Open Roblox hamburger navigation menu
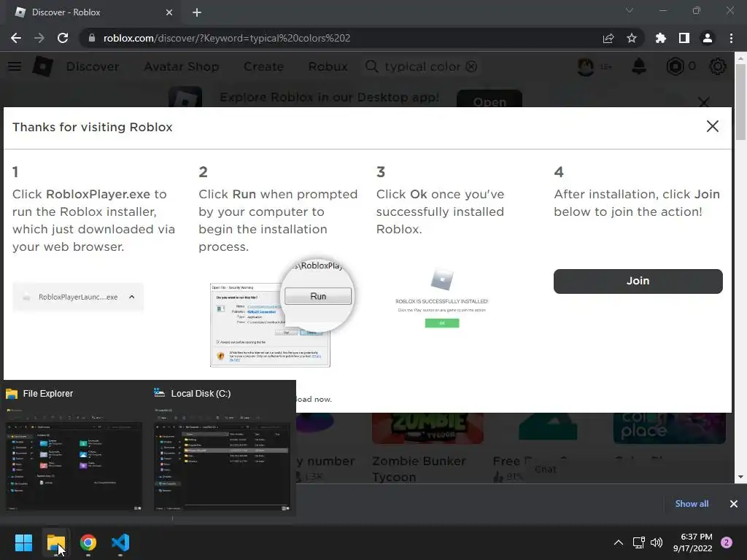This screenshot has width=747, height=560. point(15,66)
